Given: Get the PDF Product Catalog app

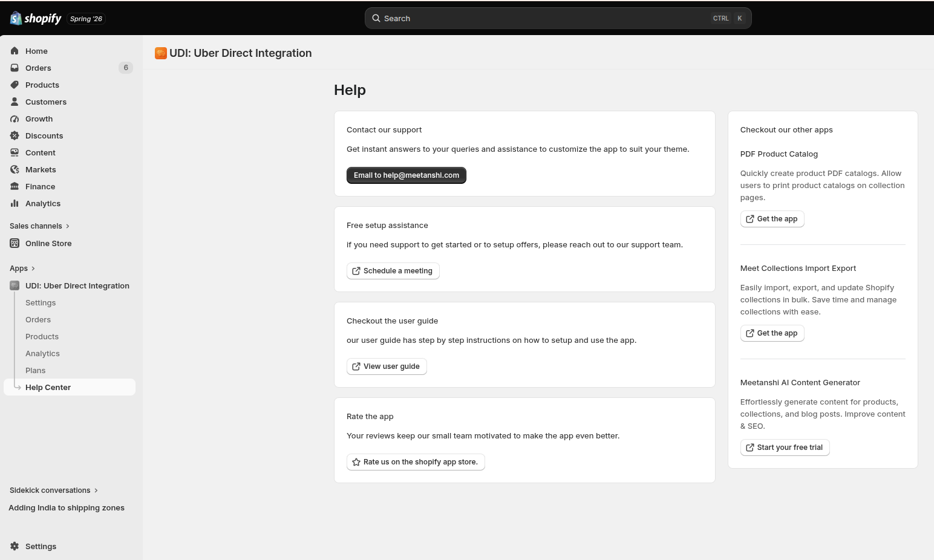Looking at the screenshot, I should click(772, 219).
